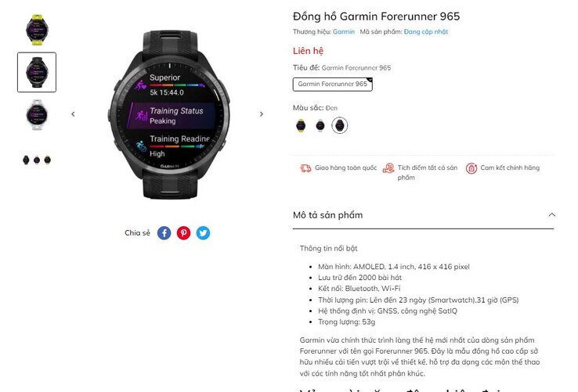Click the nationwide delivery truck icon
The width and height of the screenshot is (578, 392).
tap(305, 168)
